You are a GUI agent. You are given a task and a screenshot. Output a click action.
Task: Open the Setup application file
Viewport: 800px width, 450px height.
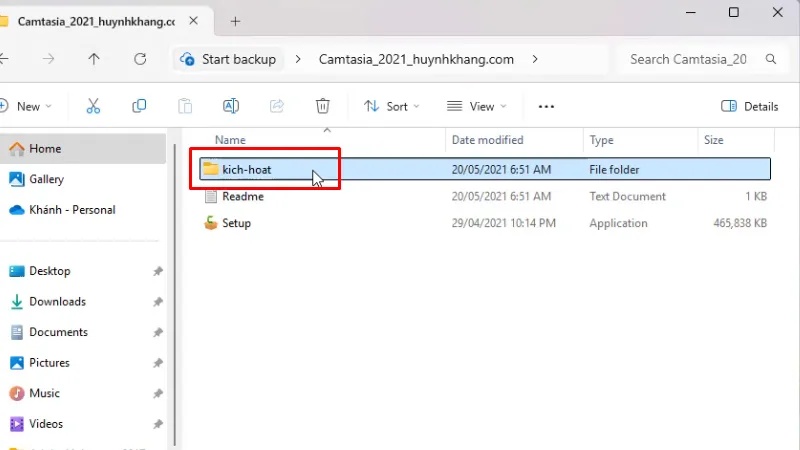[236, 223]
